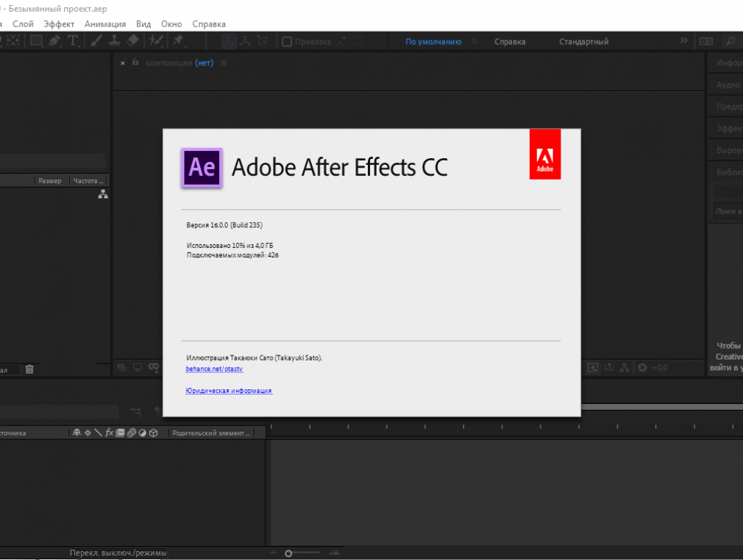Click the motion blur column icon
This screenshot has width=743, height=560.
(x=131, y=433)
